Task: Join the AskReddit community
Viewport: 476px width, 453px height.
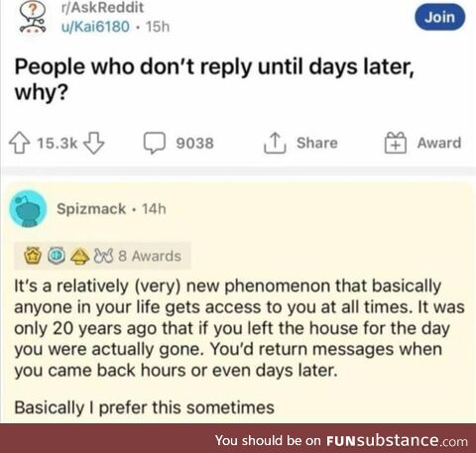Action: point(440,17)
